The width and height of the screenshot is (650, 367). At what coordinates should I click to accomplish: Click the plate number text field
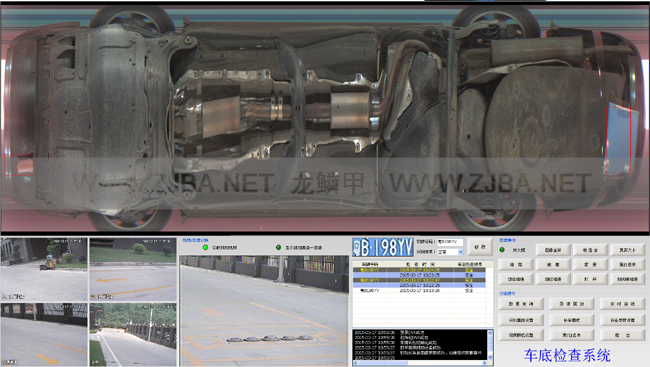coord(450,242)
